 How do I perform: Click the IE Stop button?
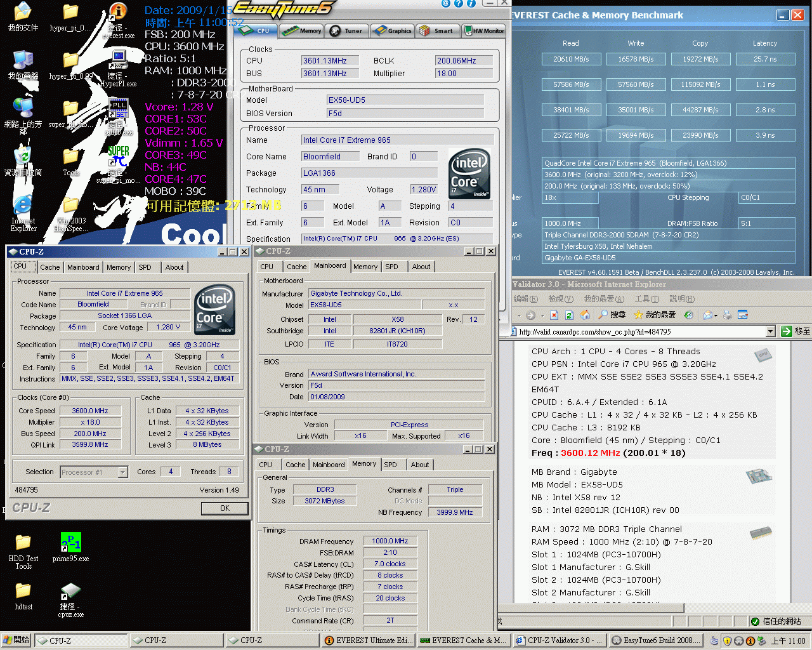(x=554, y=315)
